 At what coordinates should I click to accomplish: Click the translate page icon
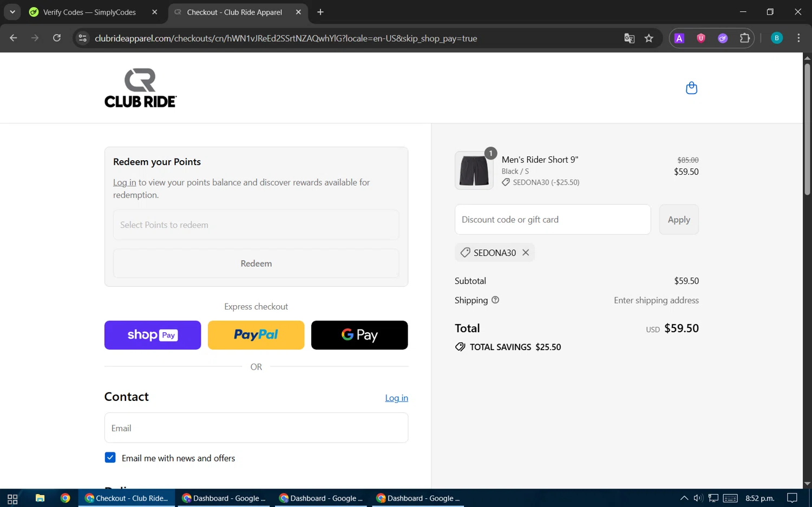pyautogui.click(x=629, y=38)
